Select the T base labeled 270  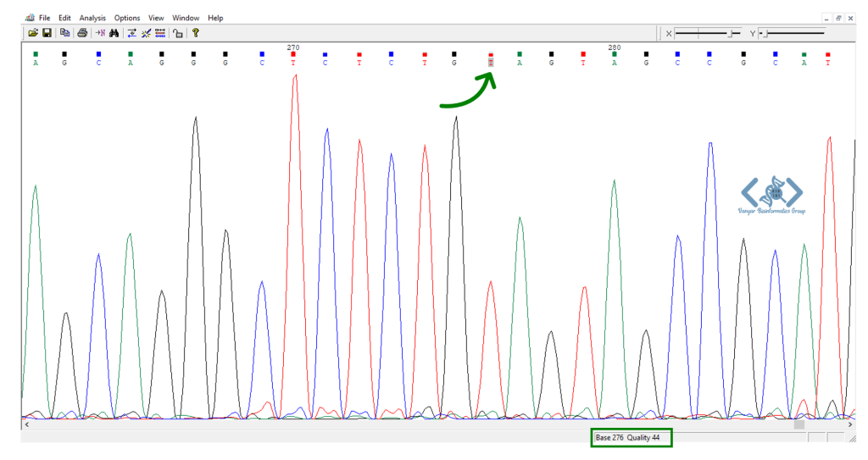click(292, 63)
